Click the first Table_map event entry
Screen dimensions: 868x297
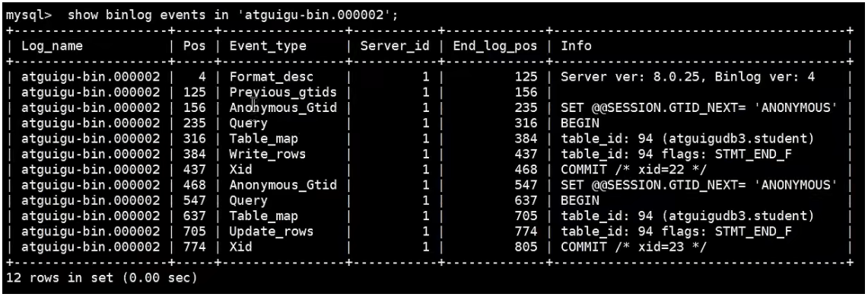(263, 139)
